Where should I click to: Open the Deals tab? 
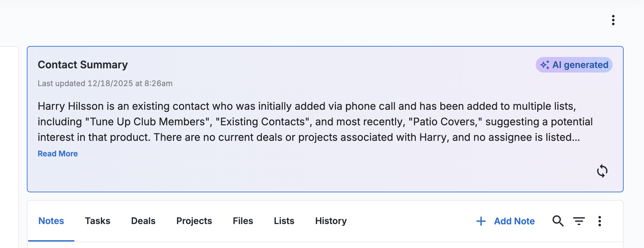pos(143,221)
